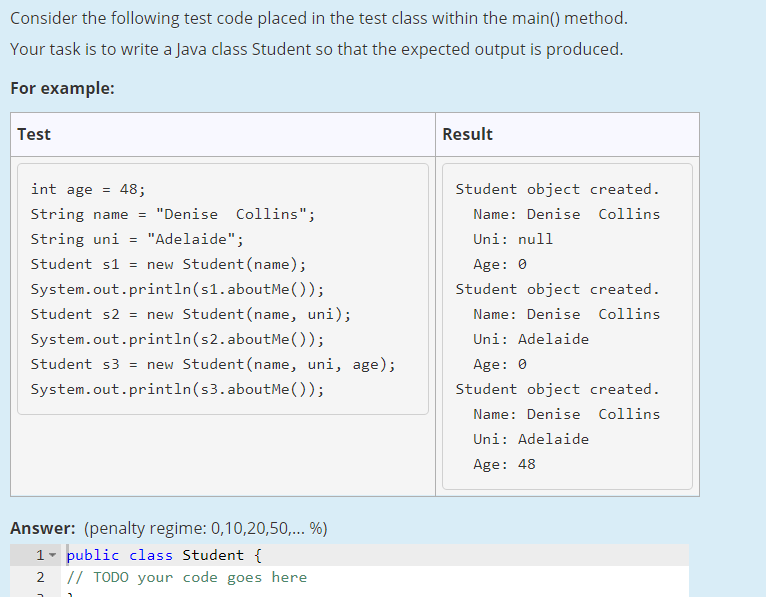Click line number 2 in the editor gutter
This screenshot has width=766, height=597.
pyautogui.click(x=39, y=577)
